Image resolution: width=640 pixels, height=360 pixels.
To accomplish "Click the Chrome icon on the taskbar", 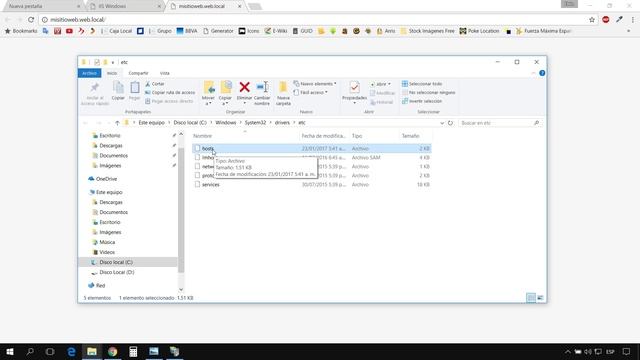I will [x=113, y=352].
